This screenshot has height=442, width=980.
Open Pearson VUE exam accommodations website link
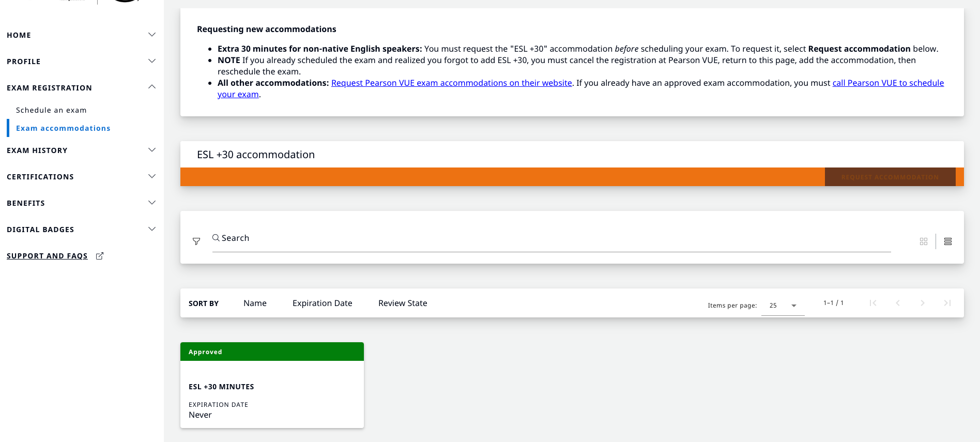click(x=451, y=83)
